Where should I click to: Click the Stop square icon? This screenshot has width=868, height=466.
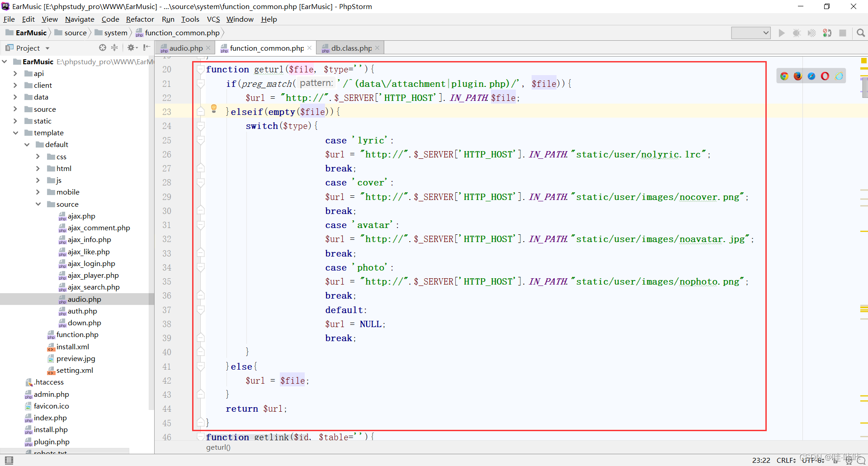click(843, 33)
